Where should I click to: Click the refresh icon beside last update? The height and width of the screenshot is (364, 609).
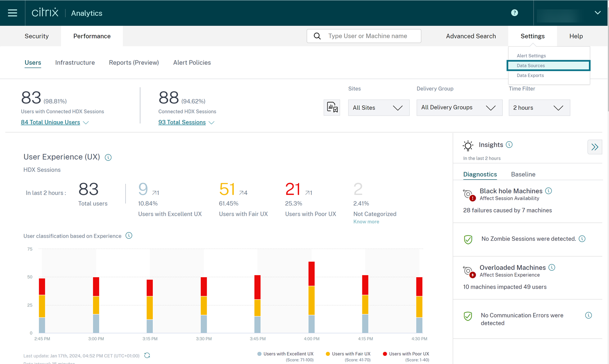[x=147, y=355]
